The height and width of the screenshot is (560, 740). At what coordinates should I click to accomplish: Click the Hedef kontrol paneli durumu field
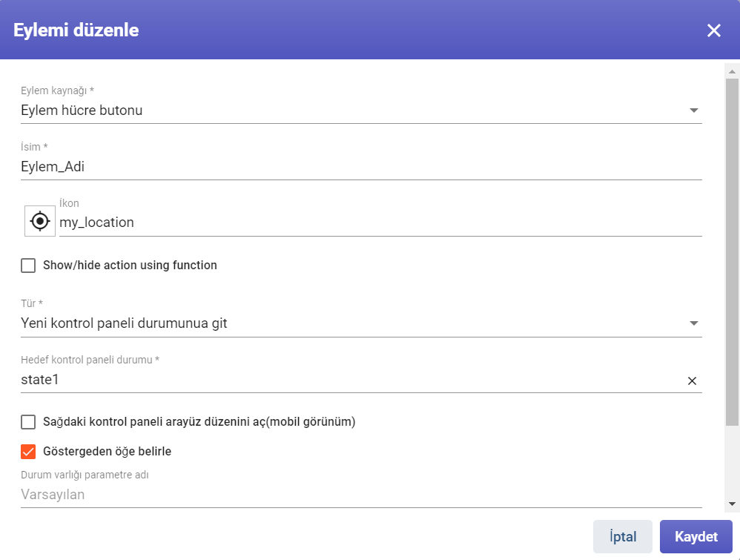click(x=351, y=380)
